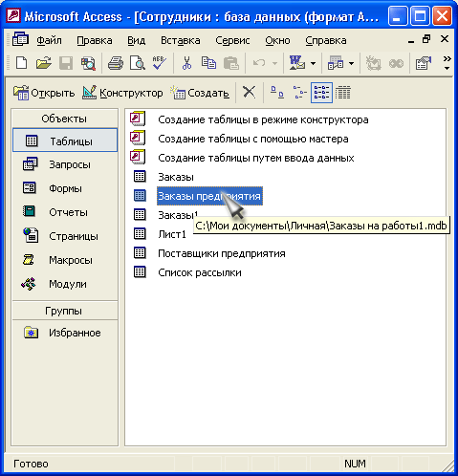Toggle the Details view button
The width and height of the screenshot is (458, 476).
pyautogui.click(x=343, y=93)
